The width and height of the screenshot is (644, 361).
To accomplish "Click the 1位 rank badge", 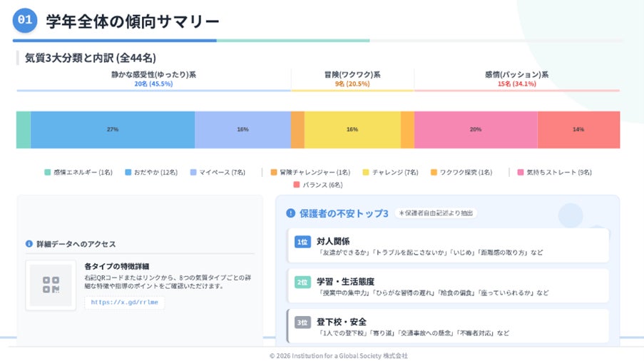I will [x=302, y=242].
